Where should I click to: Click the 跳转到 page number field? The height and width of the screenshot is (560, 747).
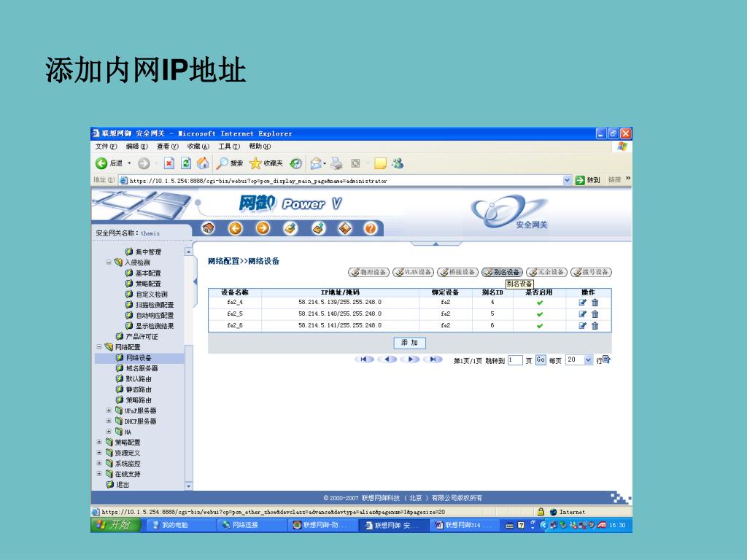515,360
